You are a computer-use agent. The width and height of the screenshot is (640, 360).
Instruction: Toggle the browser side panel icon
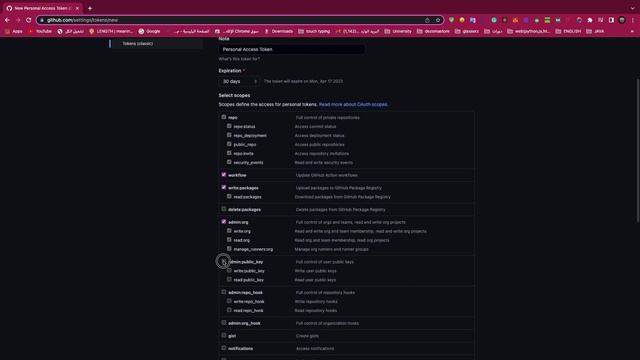(611, 20)
